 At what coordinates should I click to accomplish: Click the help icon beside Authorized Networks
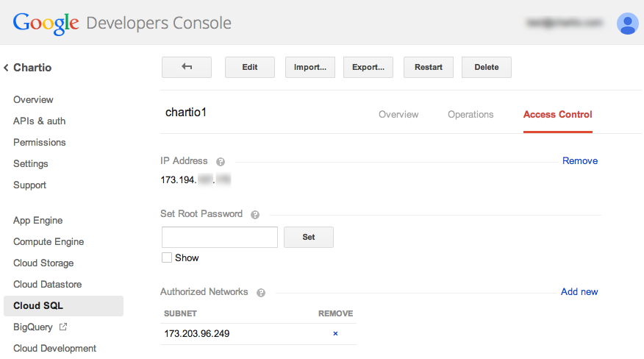click(261, 293)
